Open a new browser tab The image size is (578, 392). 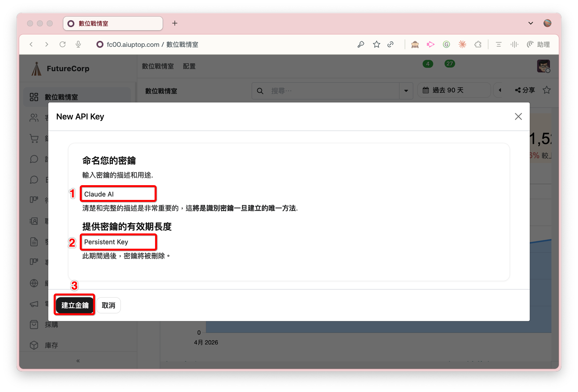click(x=175, y=23)
